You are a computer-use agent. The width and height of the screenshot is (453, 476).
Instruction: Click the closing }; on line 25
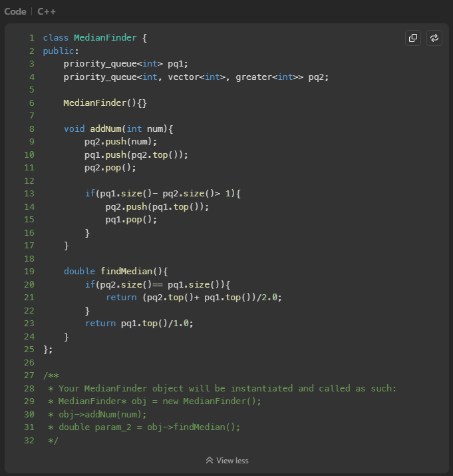coord(48,350)
